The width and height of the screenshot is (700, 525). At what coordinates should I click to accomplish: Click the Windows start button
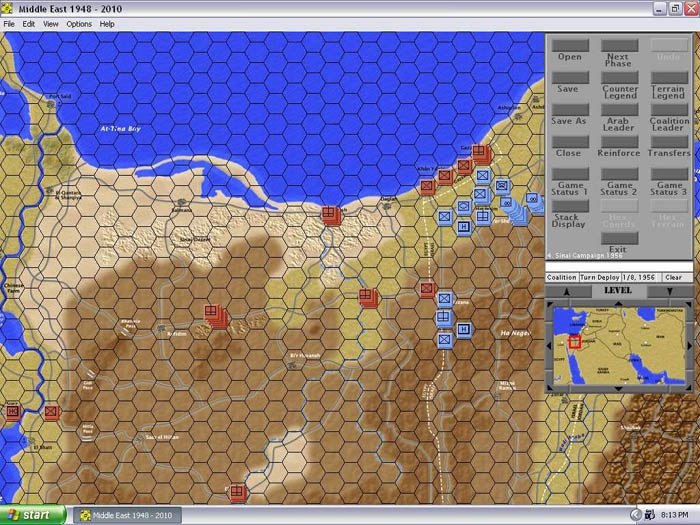(x=32, y=515)
